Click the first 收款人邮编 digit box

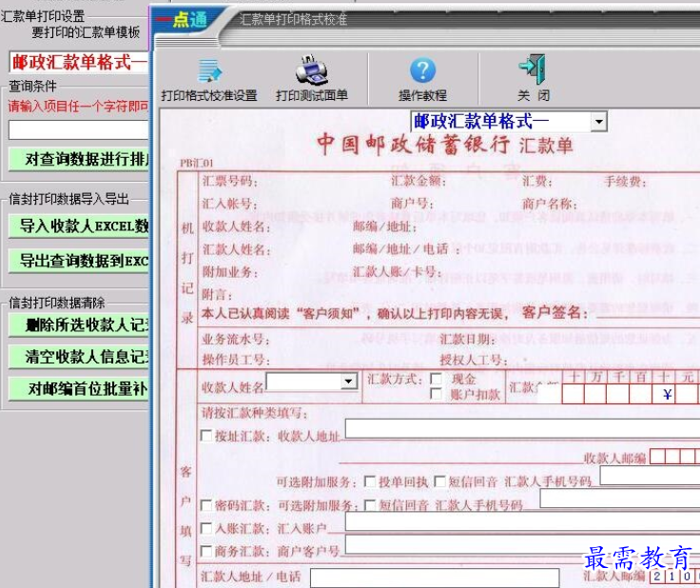[657, 457]
